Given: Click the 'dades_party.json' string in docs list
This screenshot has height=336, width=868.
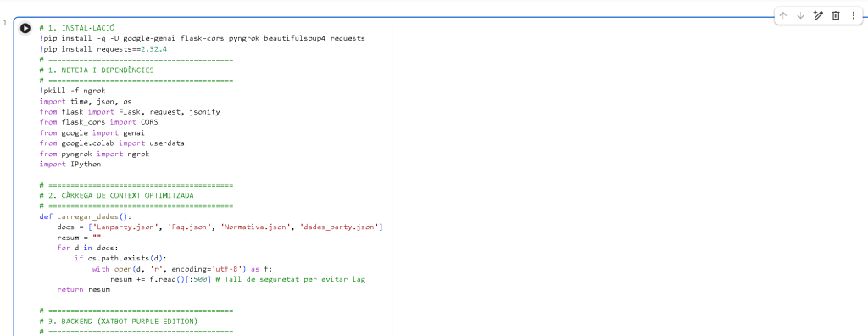Looking at the screenshot, I should (x=339, y=227).
